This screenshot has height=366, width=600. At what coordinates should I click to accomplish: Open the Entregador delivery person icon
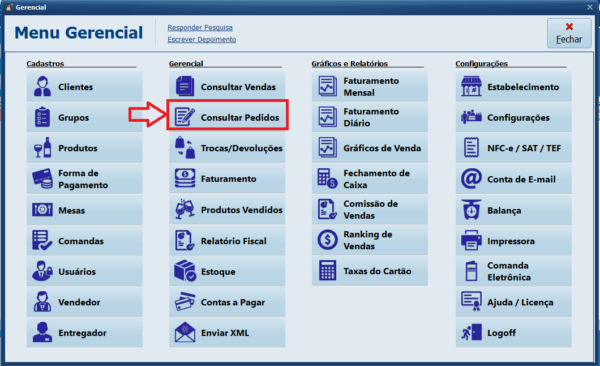[x=42, y=332]
